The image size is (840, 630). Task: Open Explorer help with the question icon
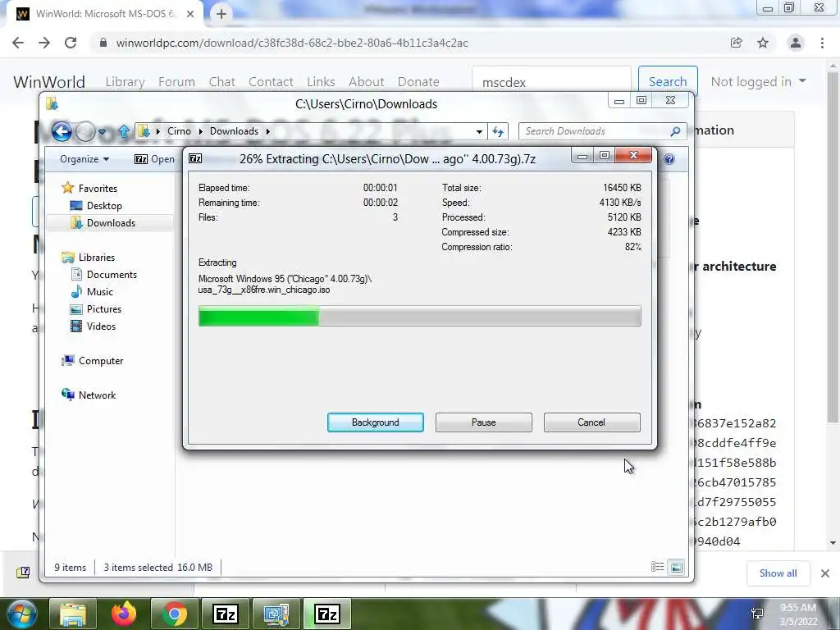669,159
